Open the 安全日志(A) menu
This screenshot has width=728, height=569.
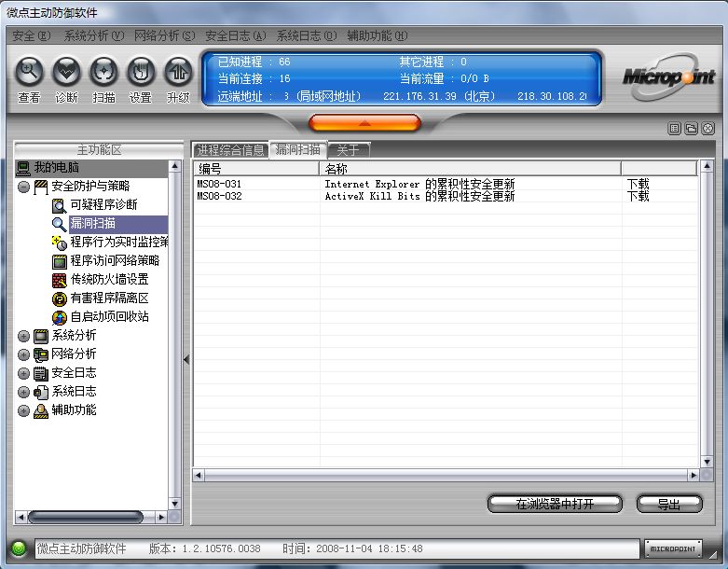pos(236,35)
